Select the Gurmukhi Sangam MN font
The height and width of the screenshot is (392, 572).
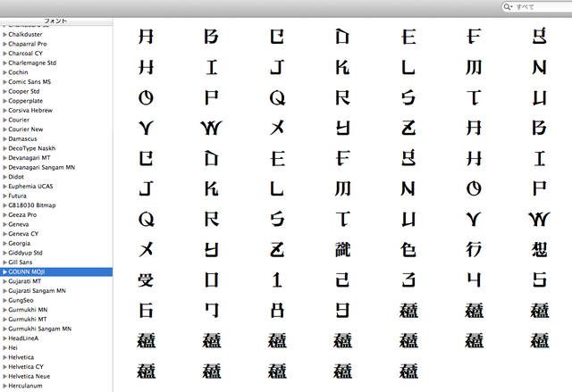coord(39,329)
